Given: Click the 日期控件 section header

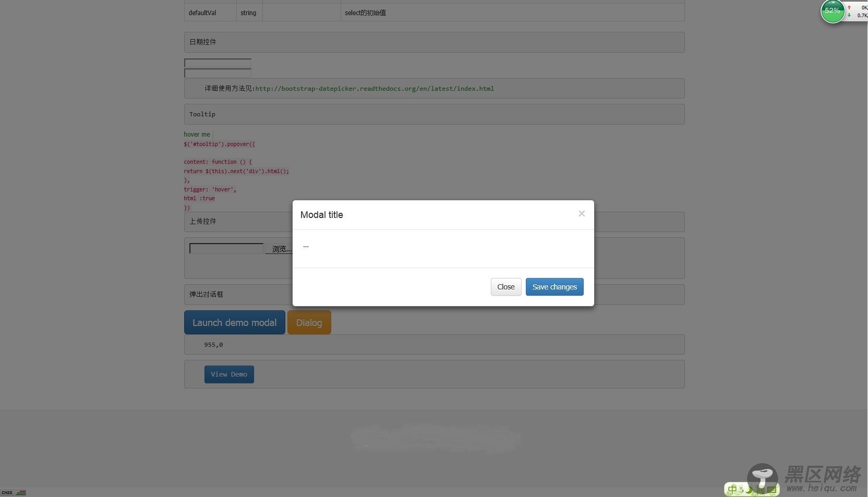Looking at the screenshot, I should tap(434, 42).
